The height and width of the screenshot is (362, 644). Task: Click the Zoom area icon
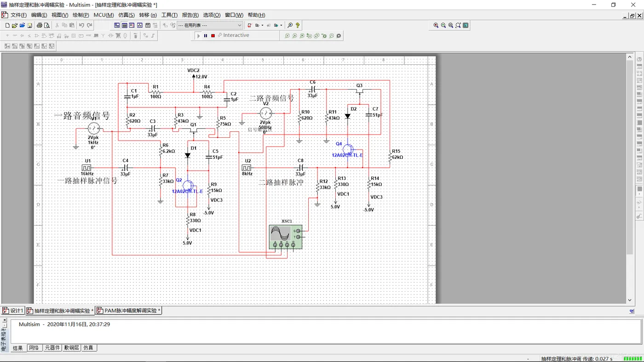[x=451, y=25]
